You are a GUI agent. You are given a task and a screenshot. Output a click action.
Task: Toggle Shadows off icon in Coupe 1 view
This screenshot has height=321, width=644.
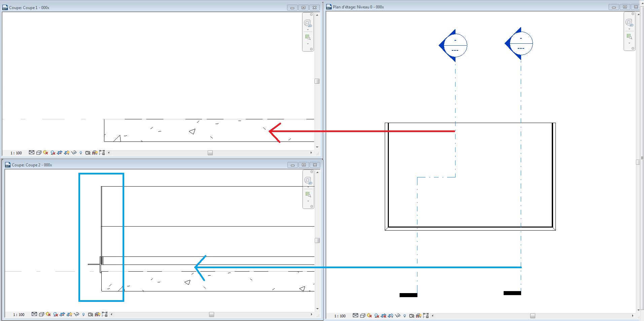click(x=53, y=153)
